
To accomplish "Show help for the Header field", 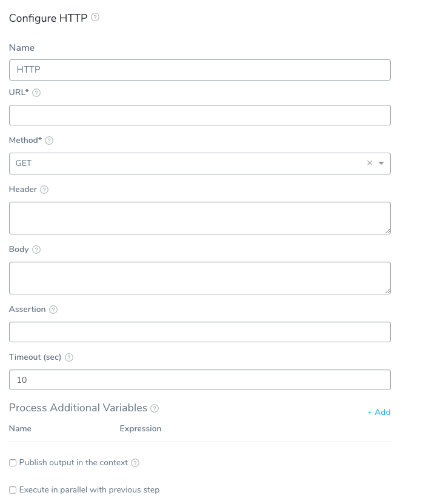I will [44, 190].
